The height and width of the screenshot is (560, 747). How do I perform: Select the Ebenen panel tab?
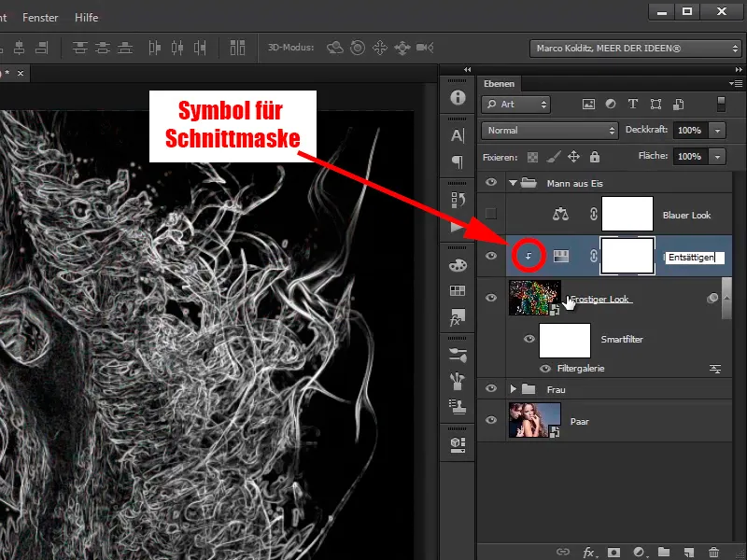pyautogui.click(x=499, y=84)
